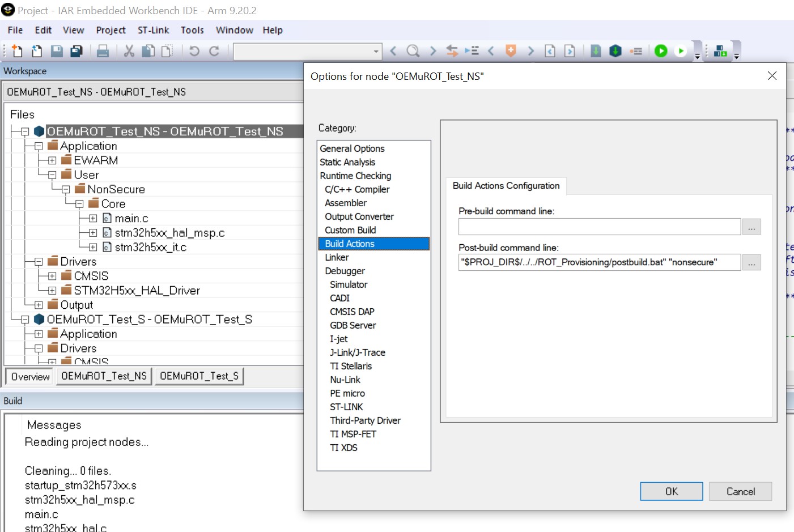Collapse the User folder
794x532 pixels.
[52, 175]
